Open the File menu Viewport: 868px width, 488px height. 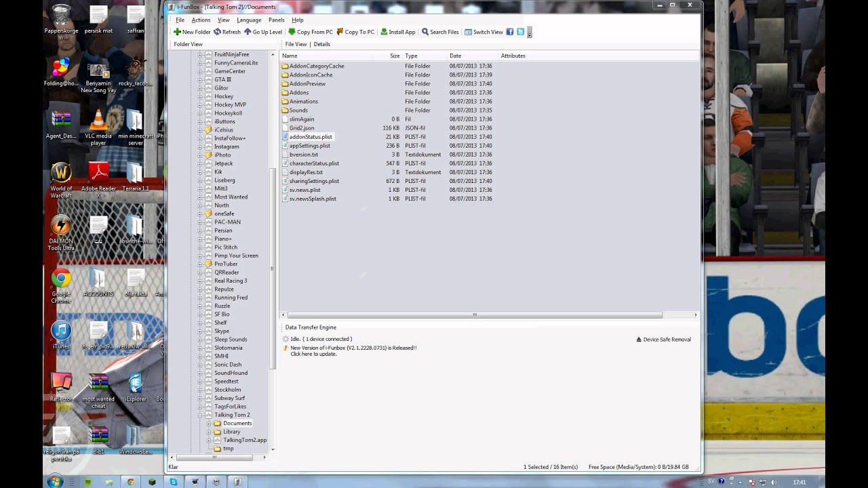[x=180, y=20]
